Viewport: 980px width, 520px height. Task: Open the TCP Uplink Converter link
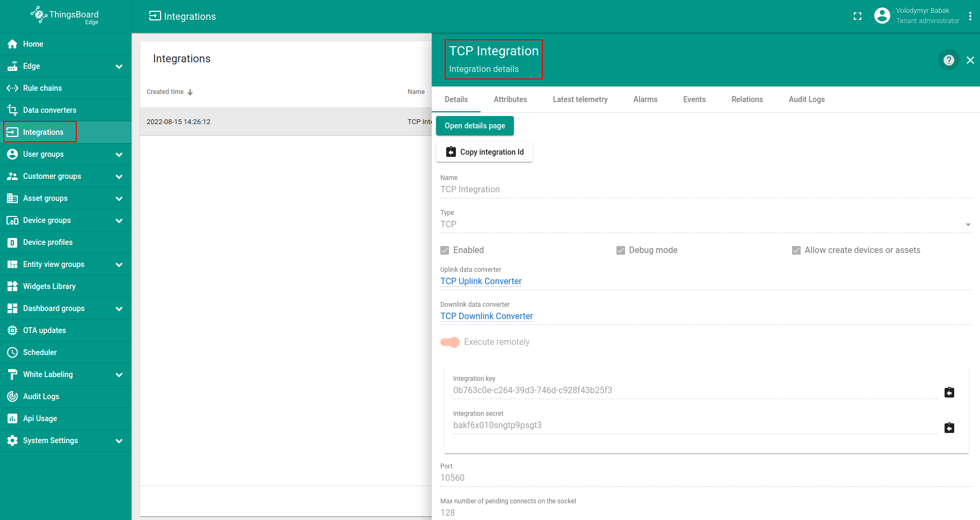point(481,281)
